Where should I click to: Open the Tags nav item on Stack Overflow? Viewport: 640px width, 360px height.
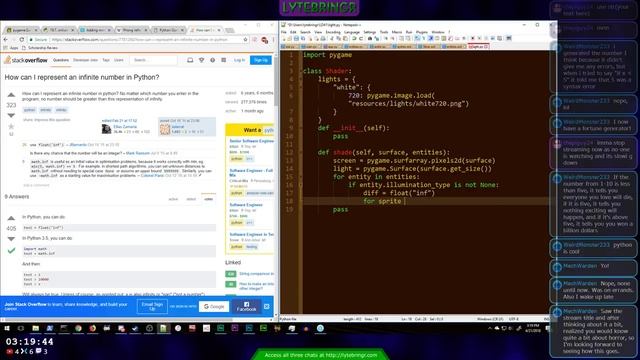(x=106, y=60)
